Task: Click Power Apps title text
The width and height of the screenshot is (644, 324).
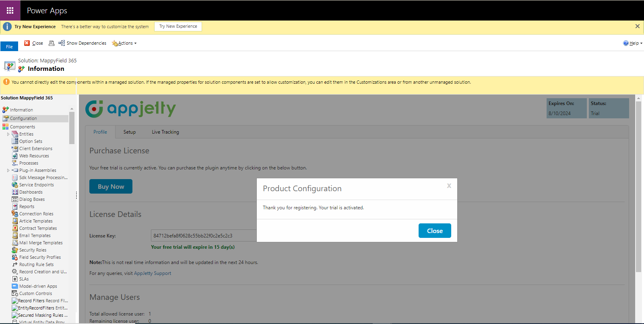Action: pos(47,10)
